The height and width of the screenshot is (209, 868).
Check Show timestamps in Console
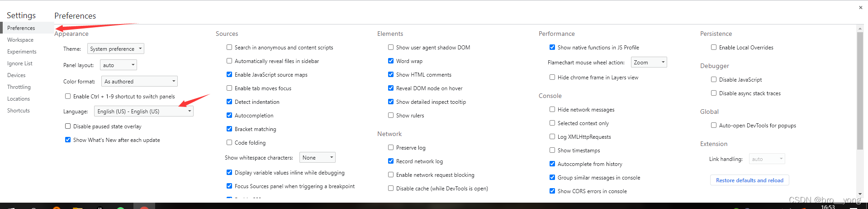coord(552,150)
